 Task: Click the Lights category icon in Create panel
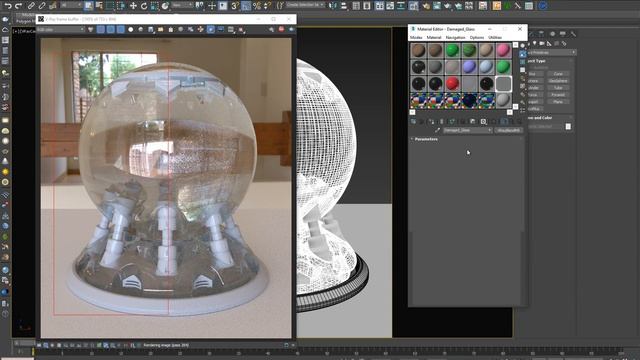[x=535, y=43]
